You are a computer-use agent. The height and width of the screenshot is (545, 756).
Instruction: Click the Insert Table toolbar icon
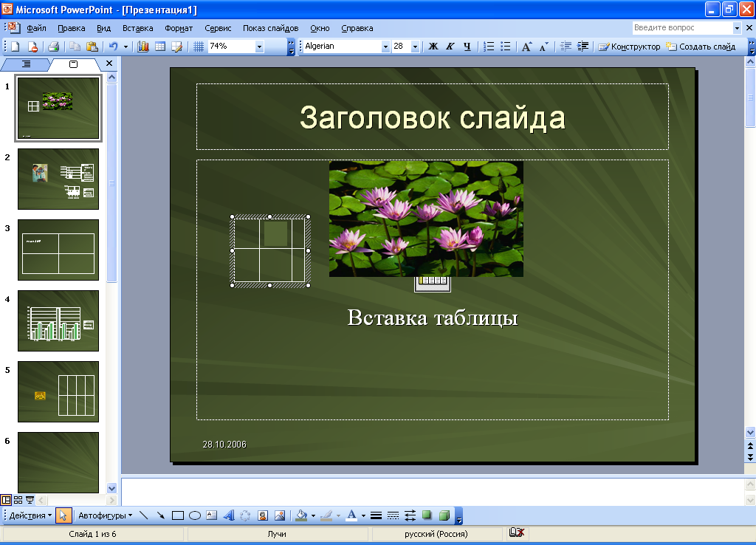pyautogui.click(x=160, y=47)
